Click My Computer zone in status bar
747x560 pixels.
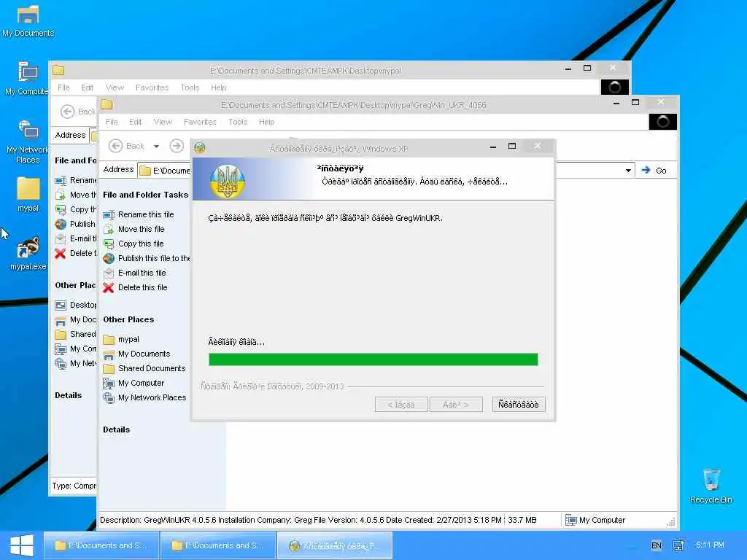(595, 520)
